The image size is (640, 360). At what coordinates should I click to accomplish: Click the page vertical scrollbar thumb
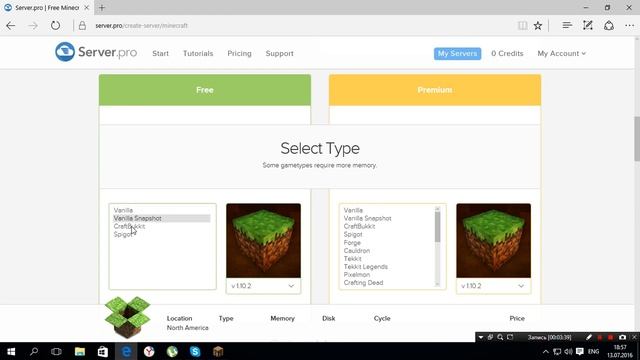(637, 139)
